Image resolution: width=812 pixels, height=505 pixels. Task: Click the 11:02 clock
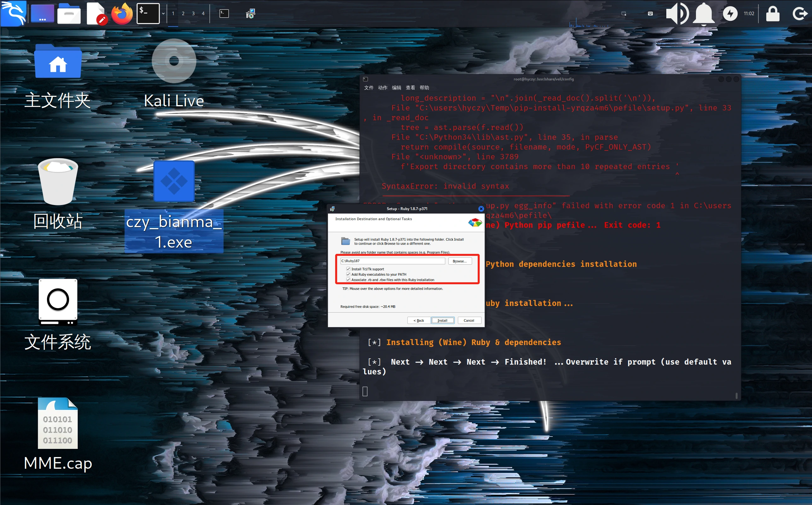pyautogui.click(x=749, y=14)
